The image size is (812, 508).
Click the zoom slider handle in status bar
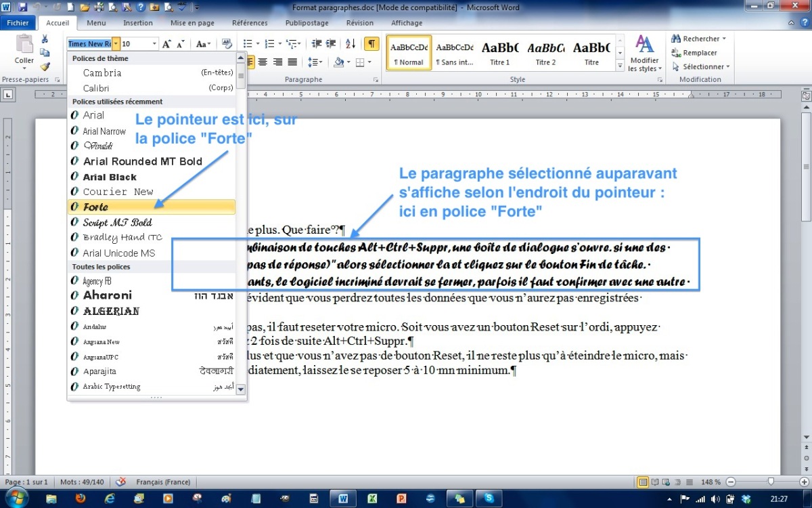(x=771, y=482)
